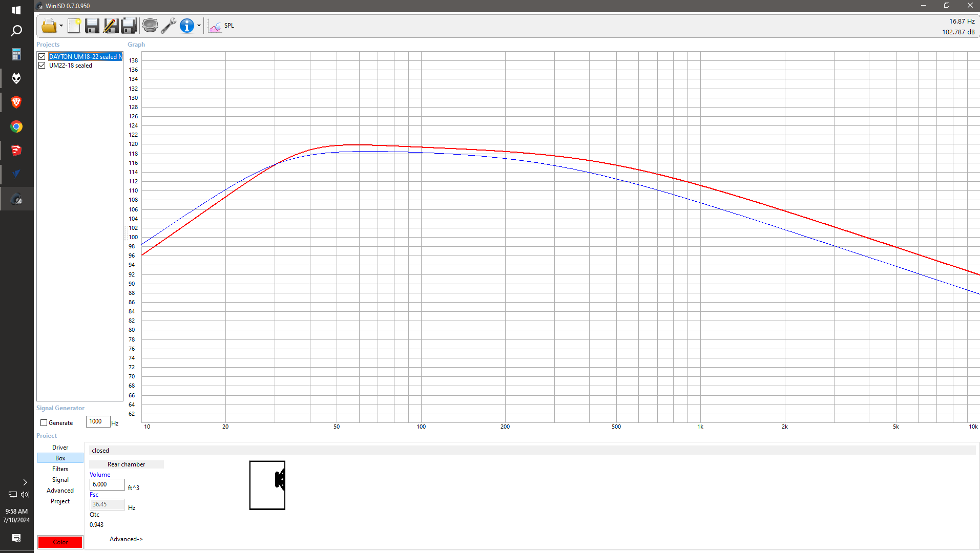Open the notification center icon

click(x=16, y=538)
